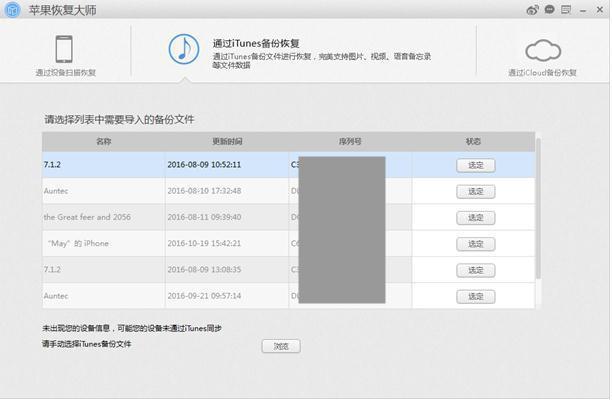Click 选定 for 7.1.2 backup dated 13:08:35
The height and width of the screenshot is (400, 612).
click(476, 270)
